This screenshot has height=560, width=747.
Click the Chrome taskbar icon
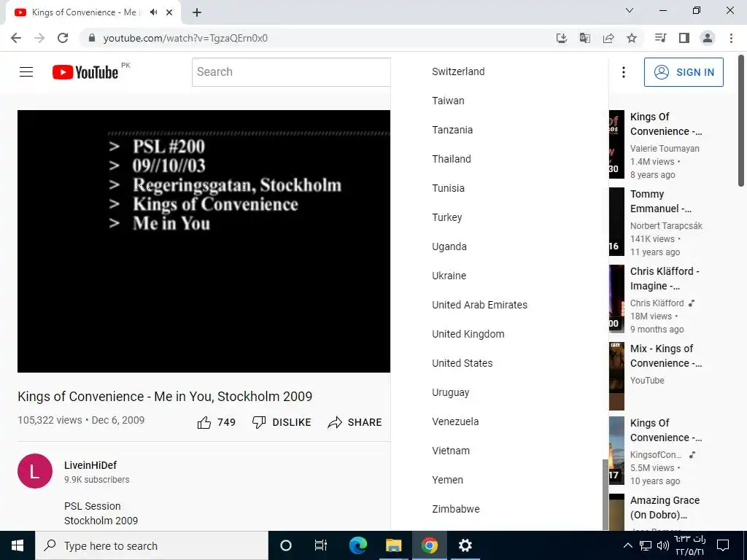(x=429, y=545)
